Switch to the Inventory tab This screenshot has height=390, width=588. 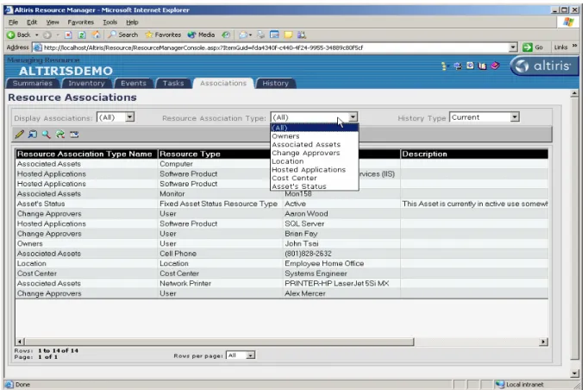coord(86,84)
